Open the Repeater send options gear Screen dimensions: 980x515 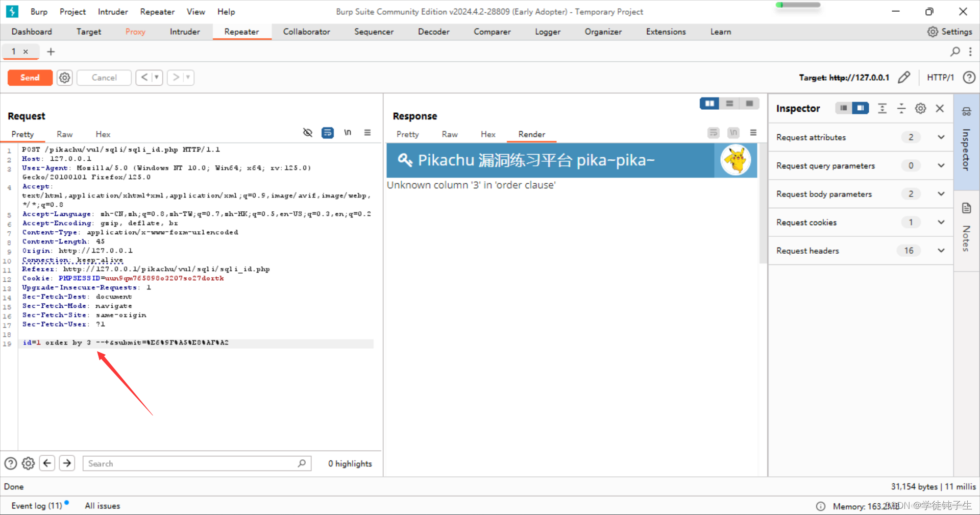[x=64, y=78]
